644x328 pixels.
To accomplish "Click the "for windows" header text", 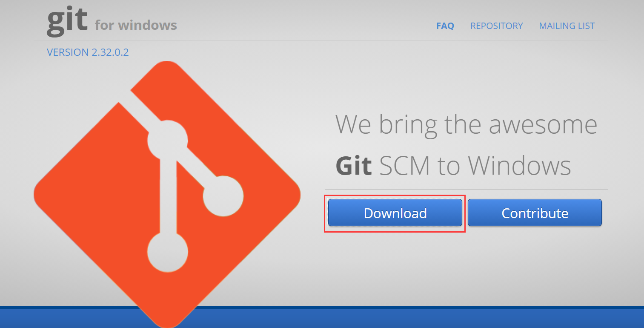I will [x=136, y=25].
